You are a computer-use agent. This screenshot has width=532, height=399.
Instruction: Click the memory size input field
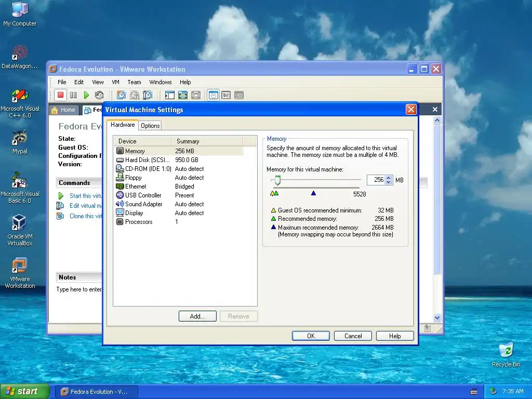376,180
